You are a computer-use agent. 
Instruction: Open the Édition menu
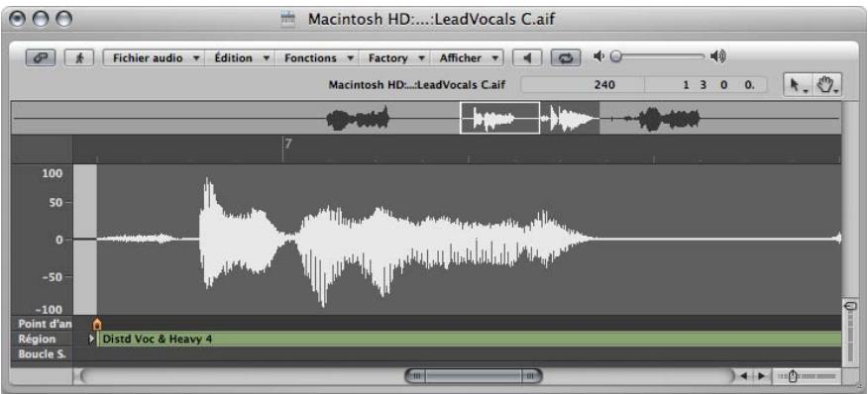(242, 57)
